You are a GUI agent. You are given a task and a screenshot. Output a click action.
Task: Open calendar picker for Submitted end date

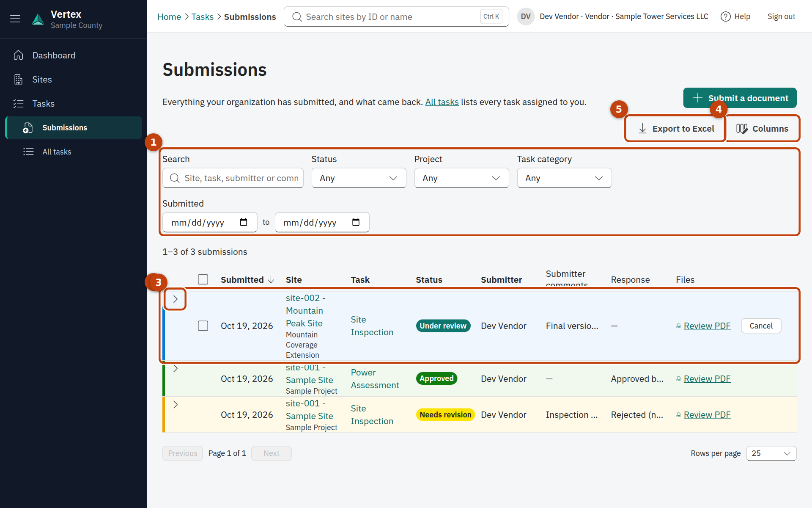pos(356,222)
